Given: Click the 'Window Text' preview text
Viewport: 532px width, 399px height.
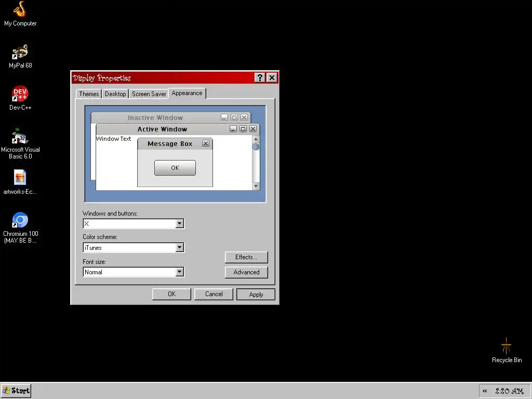Looking at the screenshot, I should pyautogui.click(x=113, y=139).
